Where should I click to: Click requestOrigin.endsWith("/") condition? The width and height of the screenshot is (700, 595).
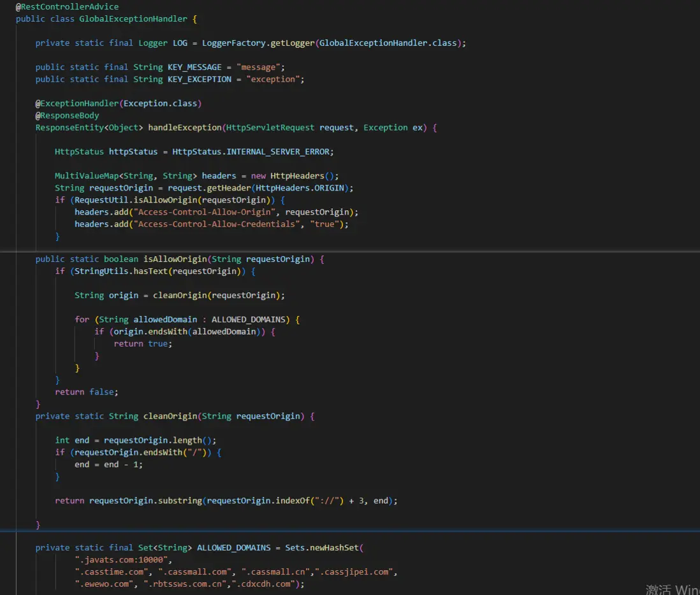(141, 452)
